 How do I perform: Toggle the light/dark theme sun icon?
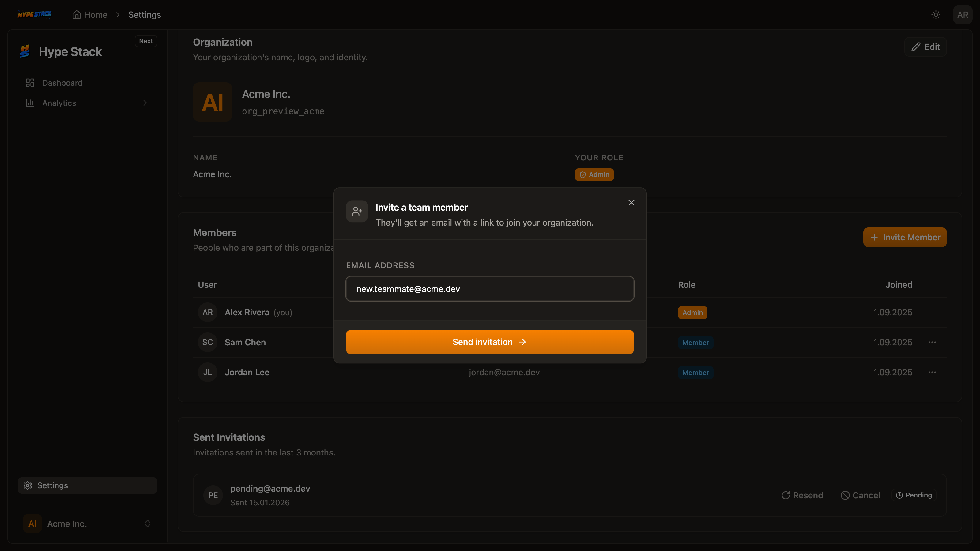936,14
